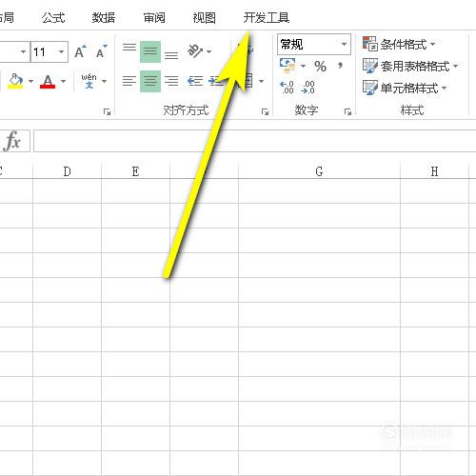The height and width of the screenshot is (476, 476).
Task: Switch to the 视图 tab
Action: pos(205,18)
